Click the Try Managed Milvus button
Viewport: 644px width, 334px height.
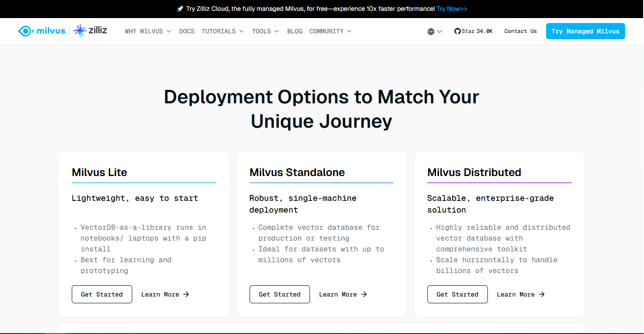pyautogui.click(x=585, y=31)
